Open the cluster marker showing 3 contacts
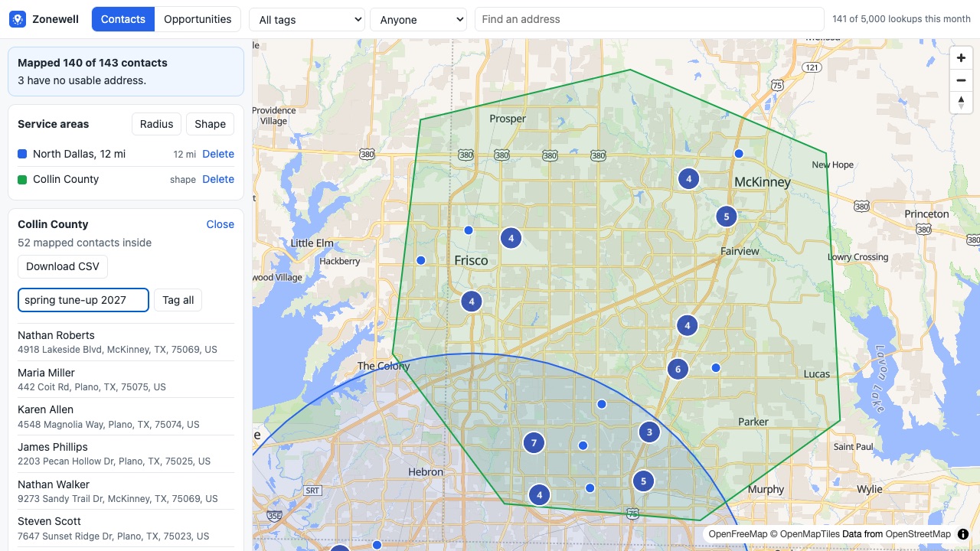 (649, 432)
